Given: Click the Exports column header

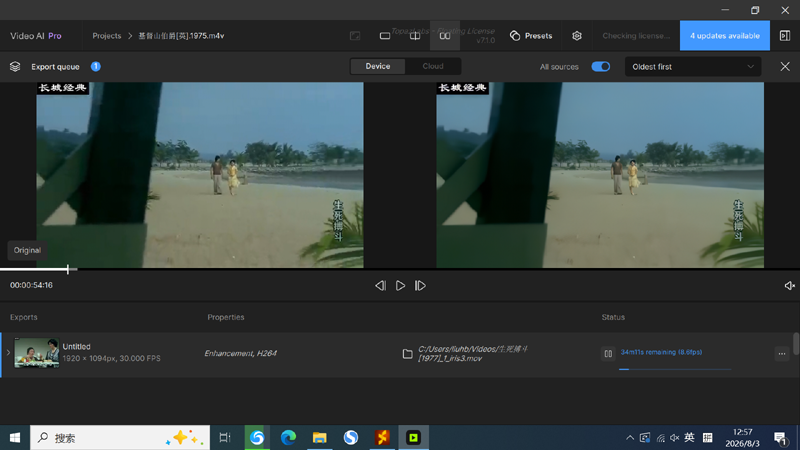Looking at the screenshot, I should pos(23,317).
